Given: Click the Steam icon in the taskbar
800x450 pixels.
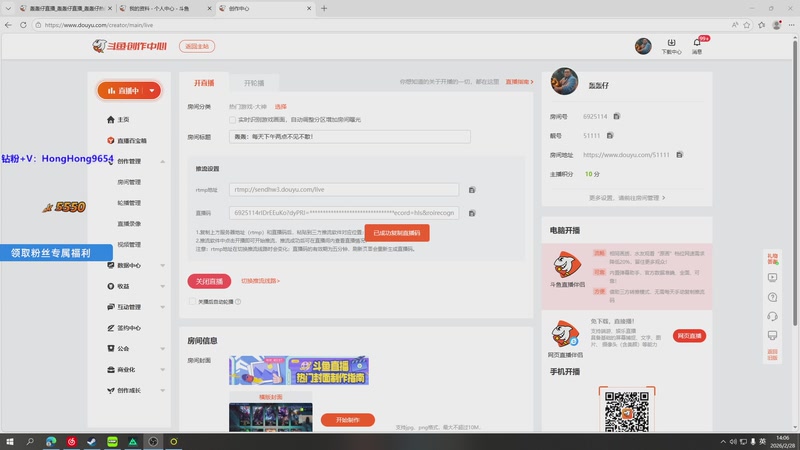Looking at the screenshot, I should point(91,440).
